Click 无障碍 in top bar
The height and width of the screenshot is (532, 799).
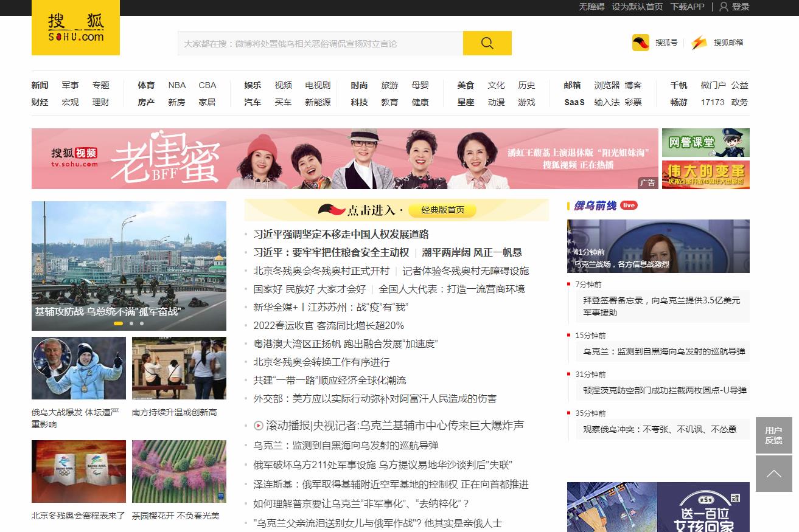[x=591, y=7]
